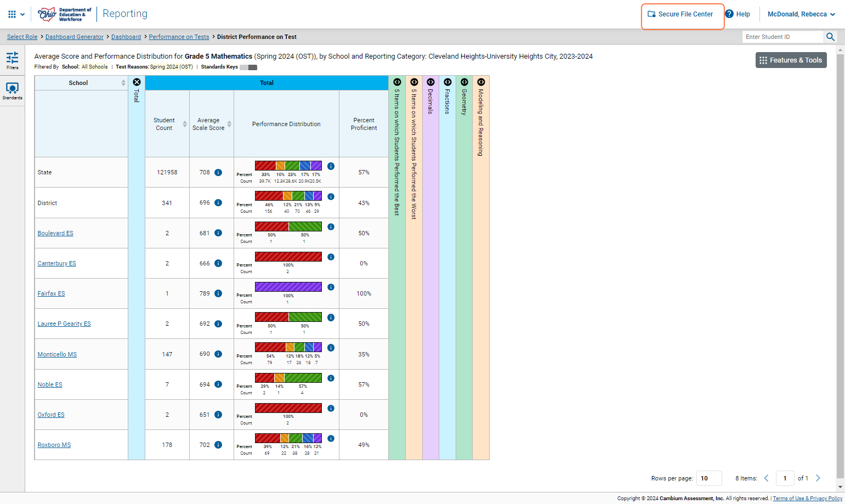Open Lauree P Gearity ES details

64,324
